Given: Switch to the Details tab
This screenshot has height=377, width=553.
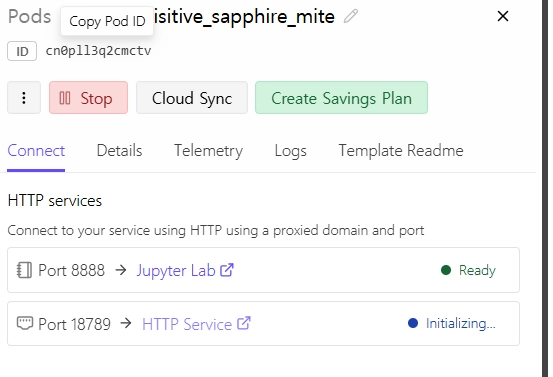Looking at the screenshot, I should [x=120, y=151].
